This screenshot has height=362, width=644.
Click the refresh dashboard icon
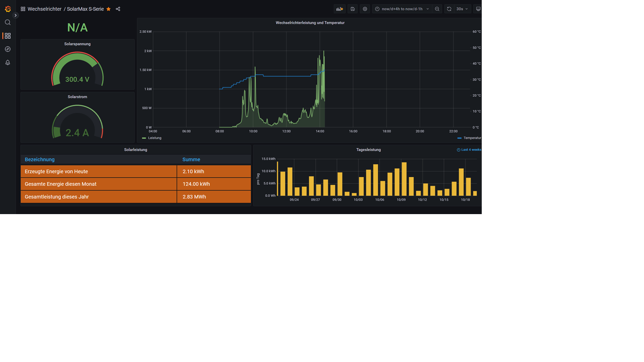coord(449,9)
